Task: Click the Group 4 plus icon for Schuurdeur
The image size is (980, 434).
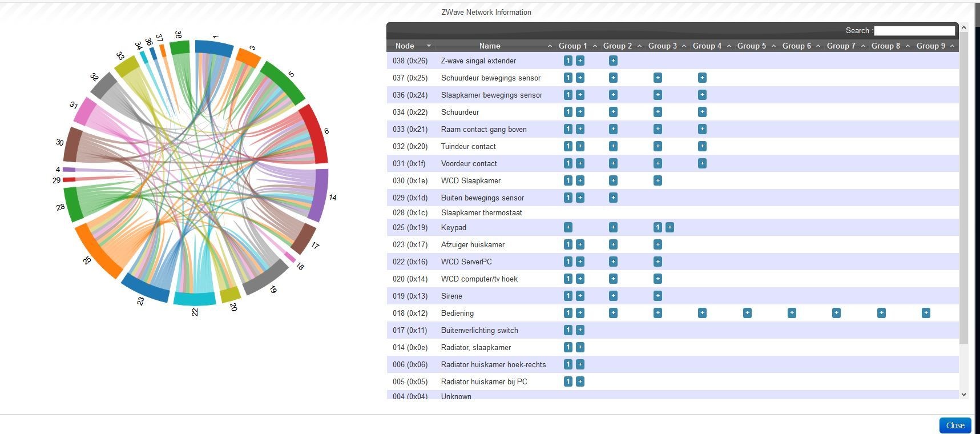Action: coord(702,112)
